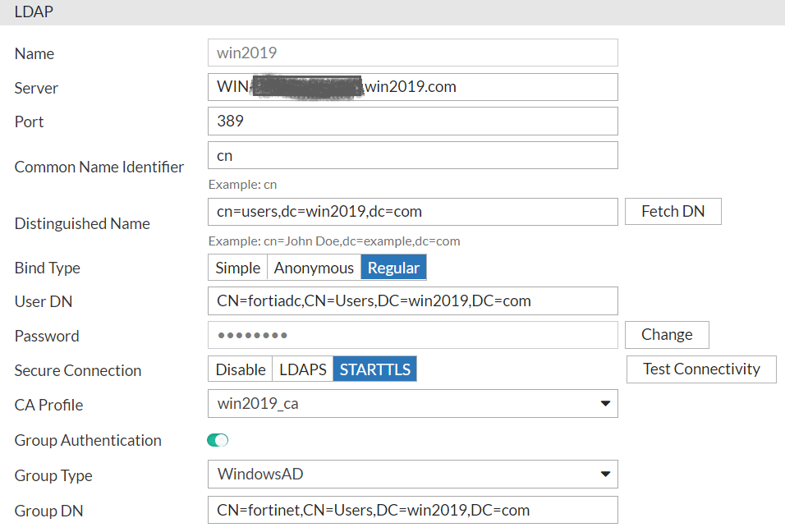Click the Test Connectivity button
The image size is (785, 532).
pos(700,369)
